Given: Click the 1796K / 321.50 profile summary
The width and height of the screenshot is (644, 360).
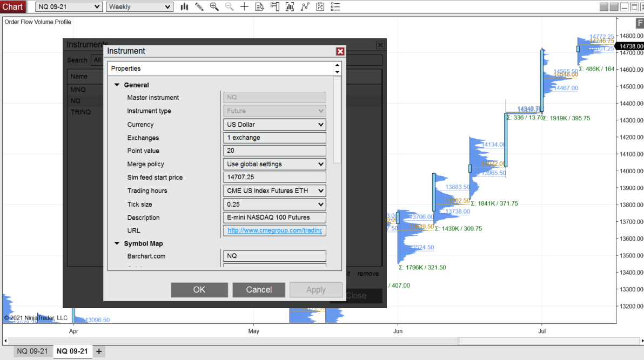Looking at the screenshot, I should [x=422, y=267].
